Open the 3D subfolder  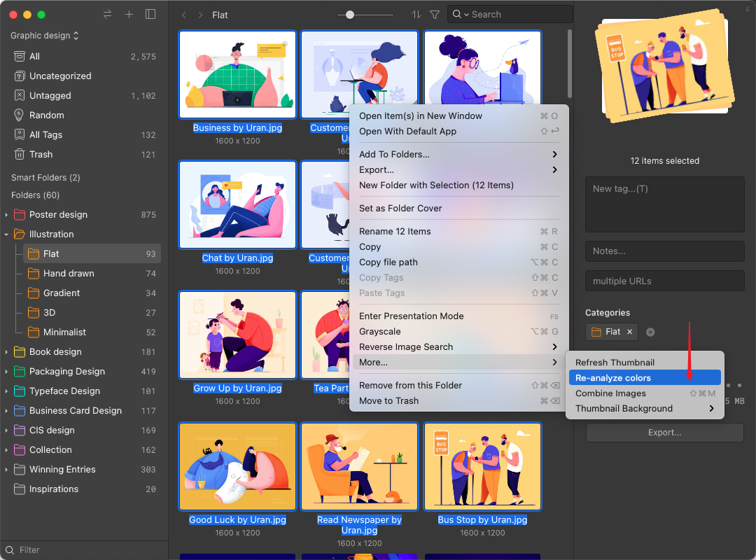pyautogui.click(x=92, y=313)
